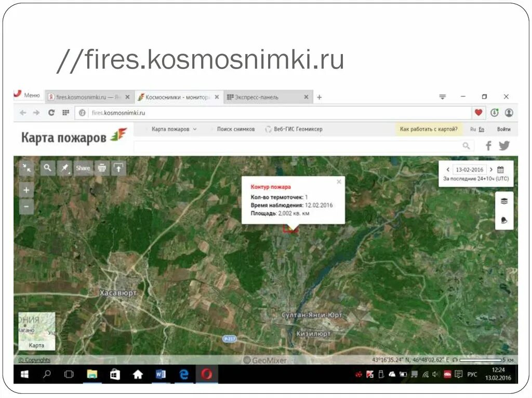Open Windows taskbar search
Viewport: 532px width, 398px height.
pyautogui.click(x=47, y=374)
